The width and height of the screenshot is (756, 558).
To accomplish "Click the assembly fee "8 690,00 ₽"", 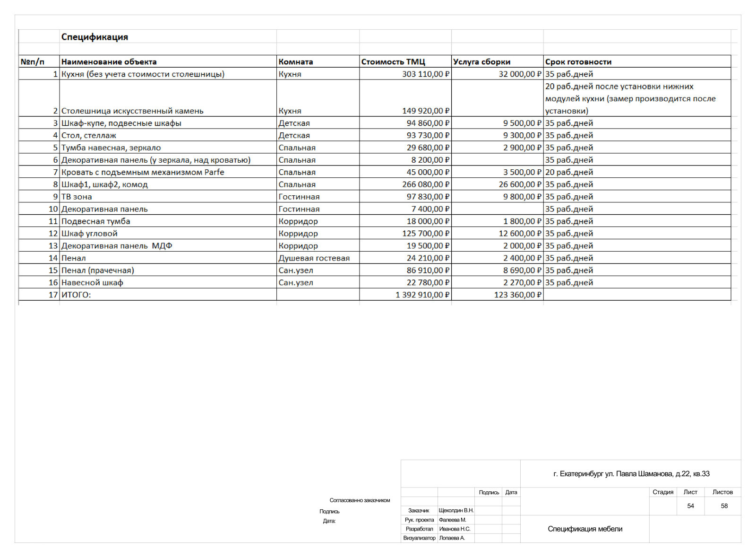I will 523,270.
